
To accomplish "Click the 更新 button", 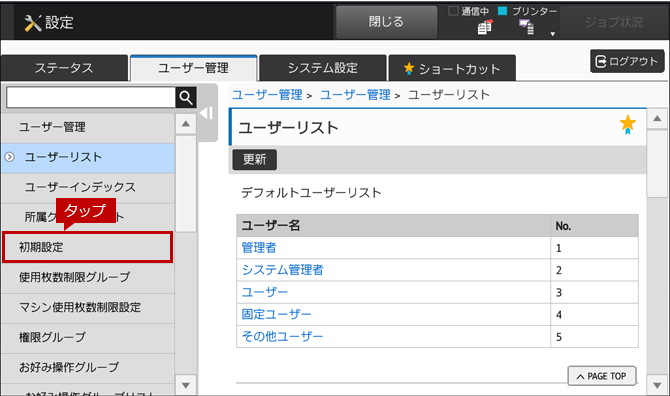I will (254, 159).
